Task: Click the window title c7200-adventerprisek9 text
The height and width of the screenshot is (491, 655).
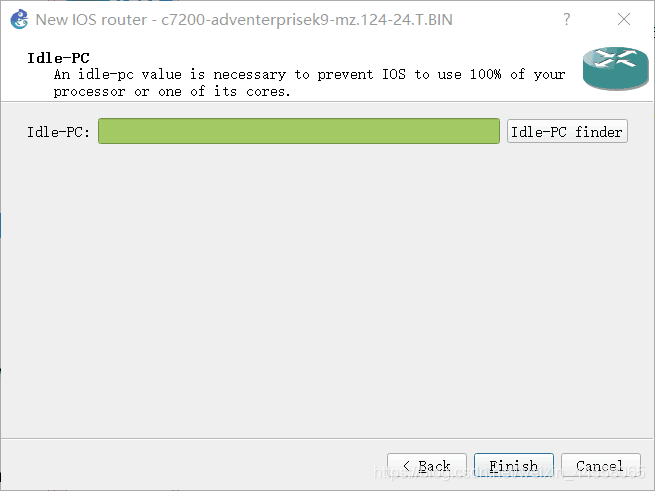Action: click(x=307, y=20)
